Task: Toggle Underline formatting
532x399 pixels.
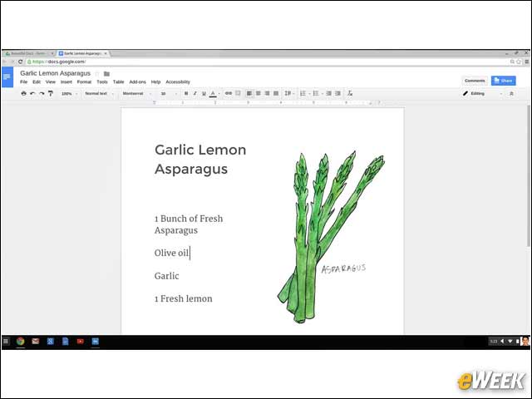Action: pos(204,93)
